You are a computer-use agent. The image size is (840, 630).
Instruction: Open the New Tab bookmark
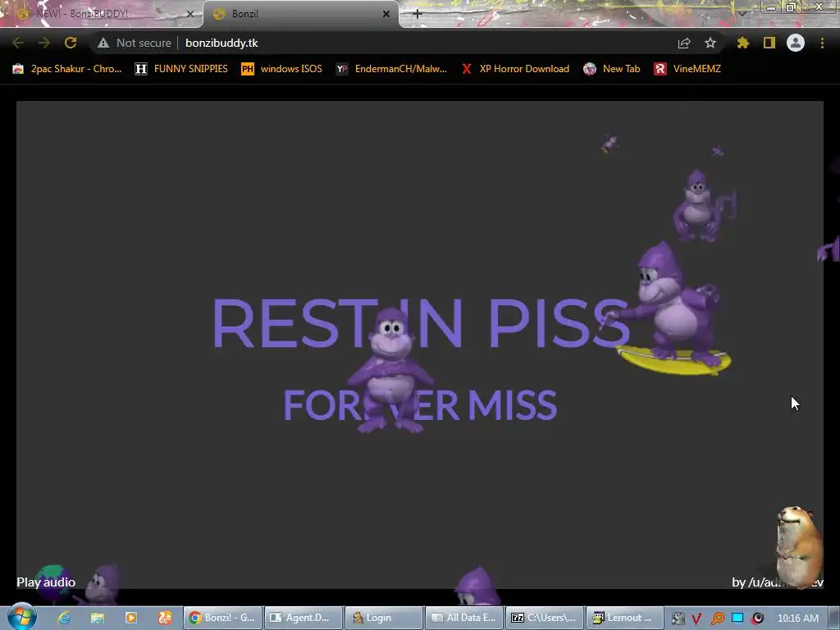click(612, 69)
